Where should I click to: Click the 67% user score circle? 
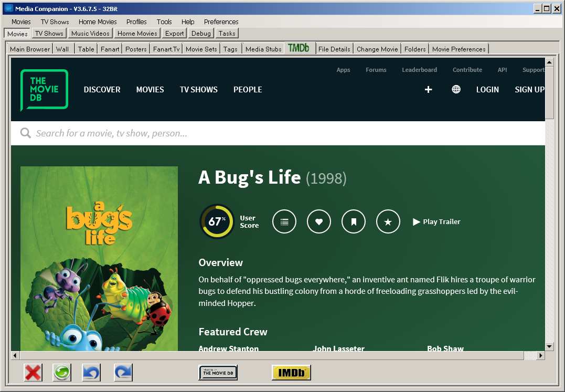(217, 221)
